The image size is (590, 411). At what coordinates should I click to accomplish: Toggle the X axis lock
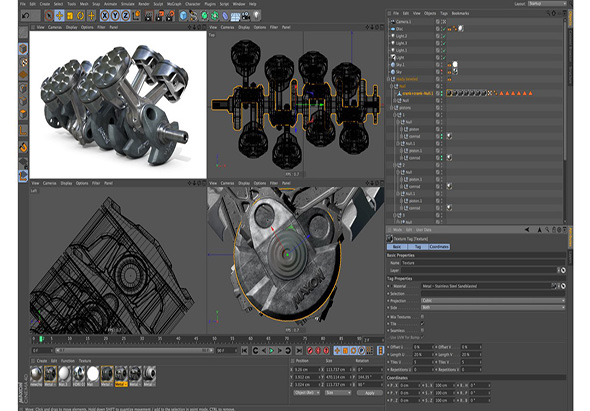[105, 15]
